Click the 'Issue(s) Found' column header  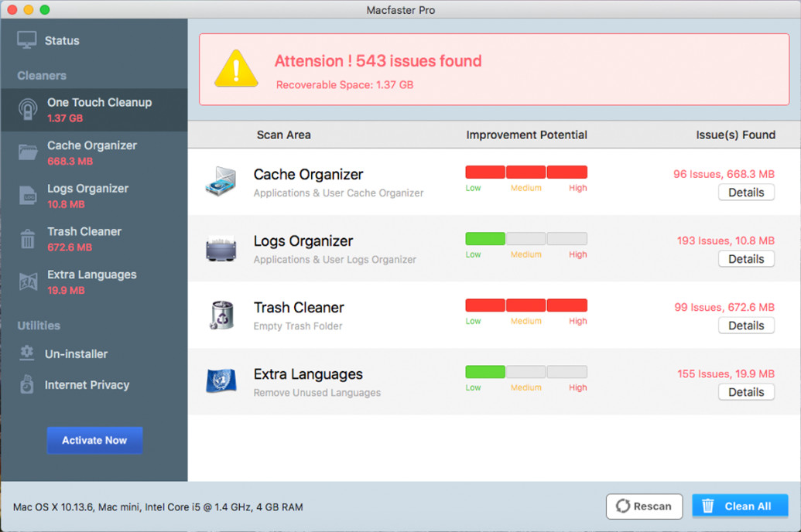point(736,135)
